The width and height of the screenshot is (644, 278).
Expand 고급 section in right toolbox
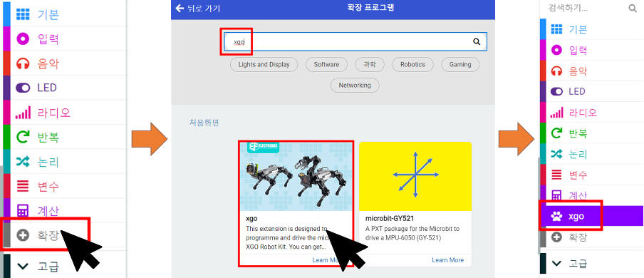pos(591,263)
